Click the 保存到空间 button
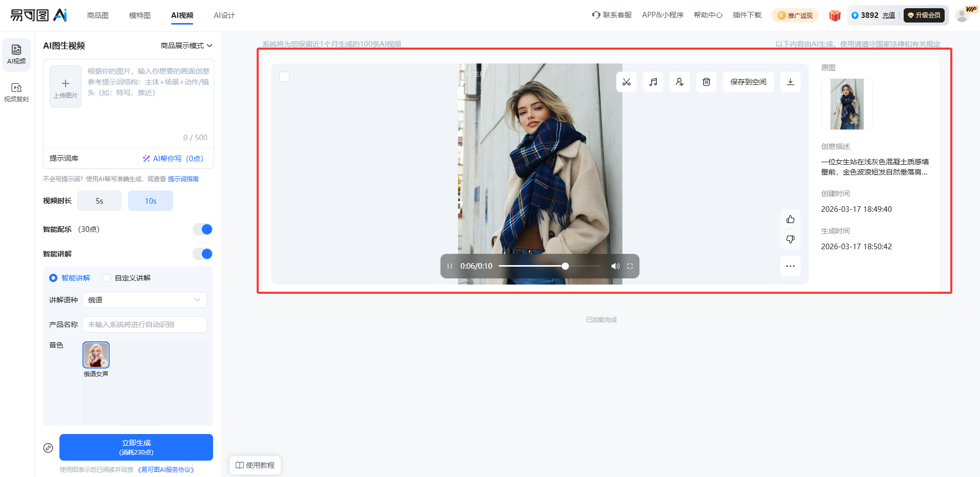Image resolution: width=980 pixels, height=477 pixels. point(748,82)
